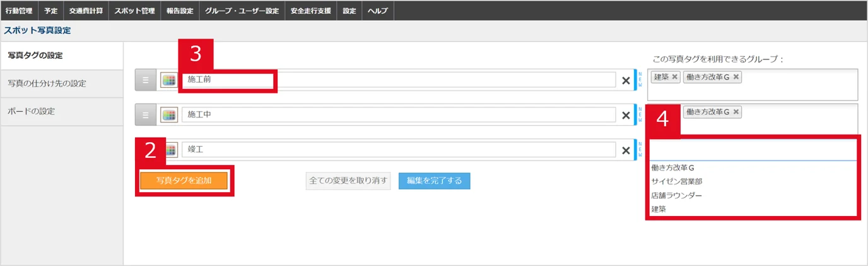
Task: Open the 交通費計算 menu
Action: tap(86, 11)
